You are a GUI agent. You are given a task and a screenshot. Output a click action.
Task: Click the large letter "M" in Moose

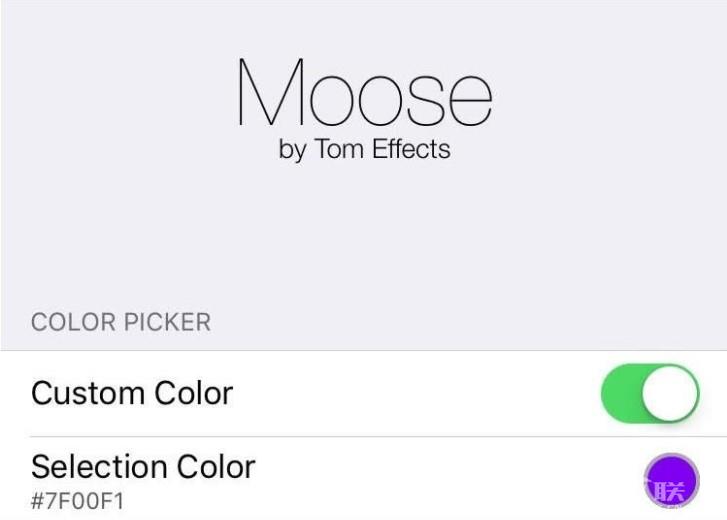tap(271, 93)
